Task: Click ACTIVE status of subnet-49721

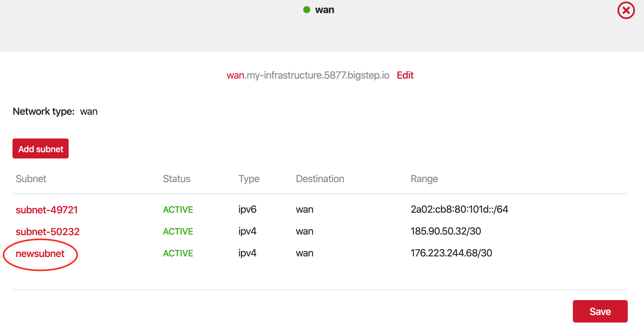Action: (x=178, y=210)
